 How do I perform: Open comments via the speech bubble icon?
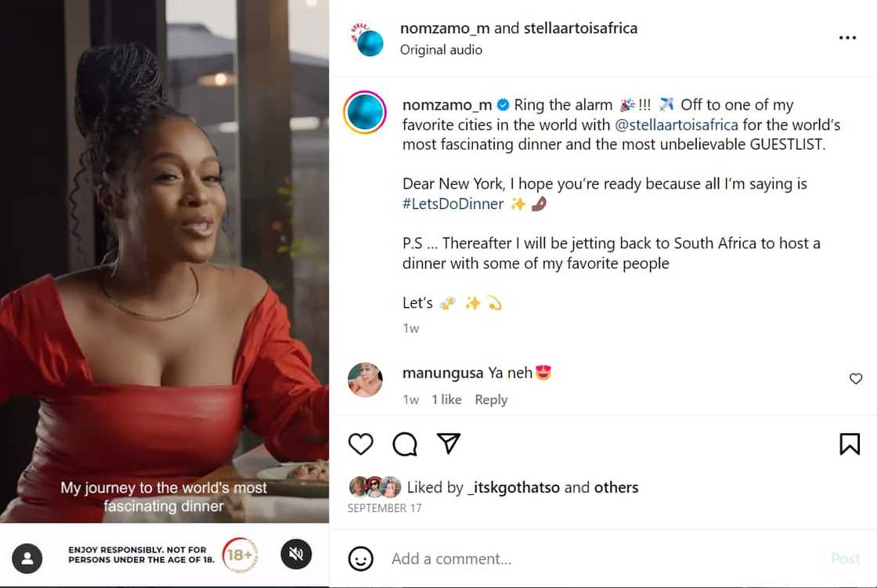click(405, 445)
